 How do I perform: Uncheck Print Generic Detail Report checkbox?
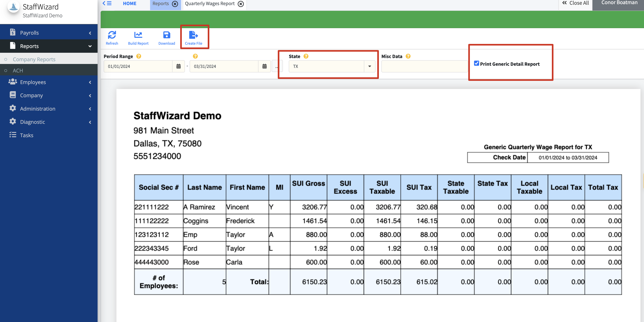[x=476, y=63]
